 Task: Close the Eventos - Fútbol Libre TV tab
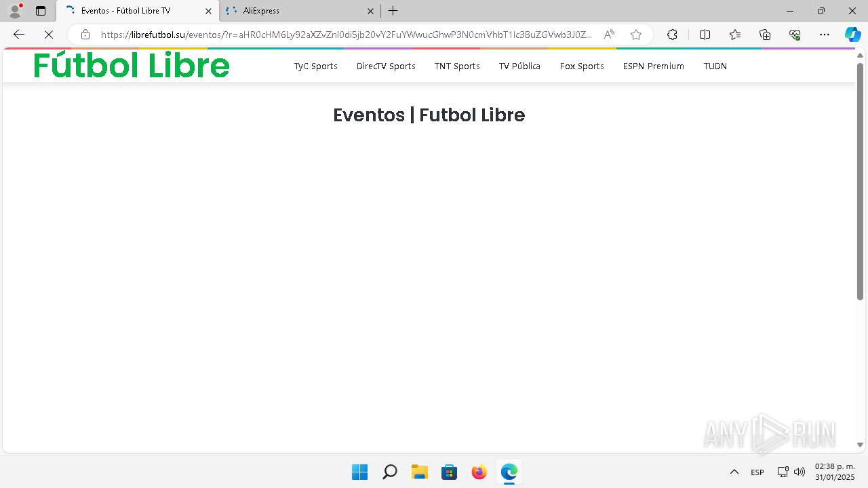208,11
